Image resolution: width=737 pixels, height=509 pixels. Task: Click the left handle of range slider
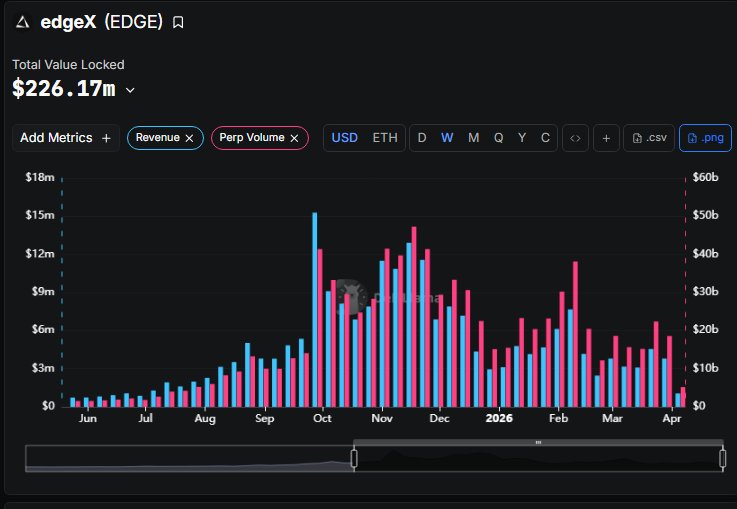(x=354, y=459)
